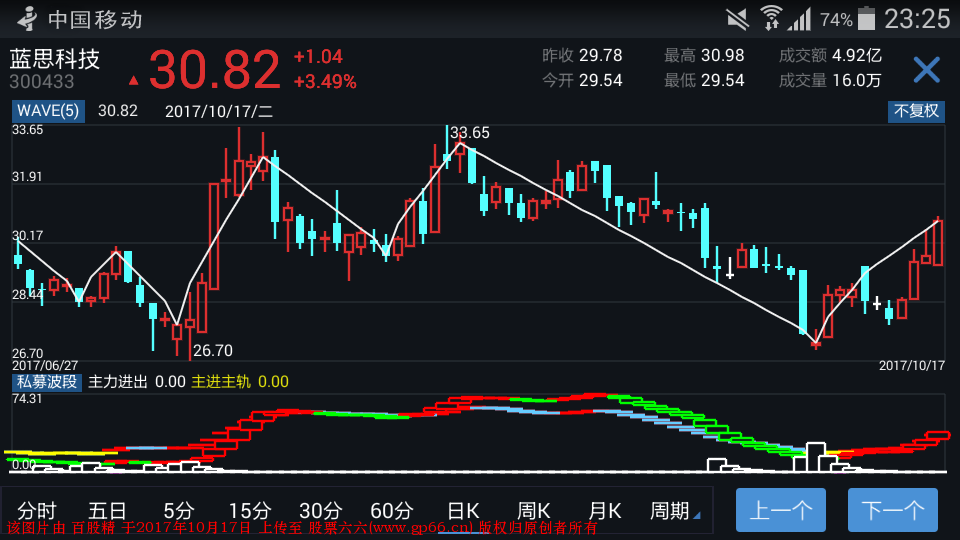Close the stock chart with the X icon
The width and height of the screenshot is (960, 540).
pyautogui.click(x=926, y=69)
